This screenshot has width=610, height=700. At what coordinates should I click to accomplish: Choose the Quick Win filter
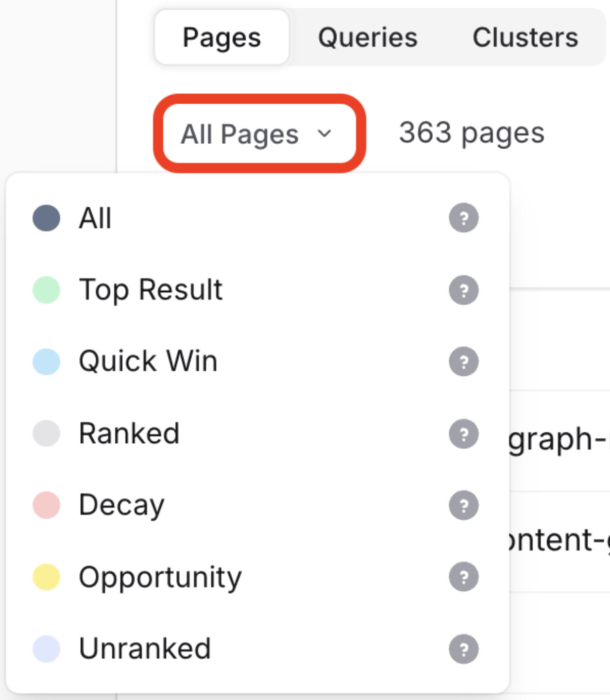click(148, 361)
